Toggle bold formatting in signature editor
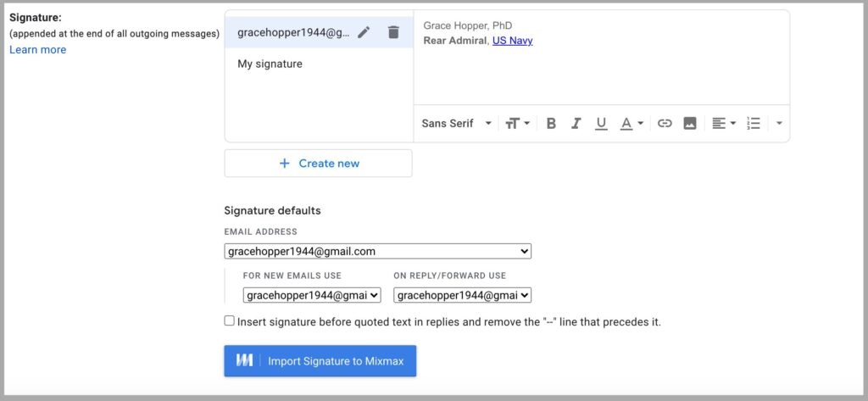The height and width of the screenshot is (401, 868). 551,124
